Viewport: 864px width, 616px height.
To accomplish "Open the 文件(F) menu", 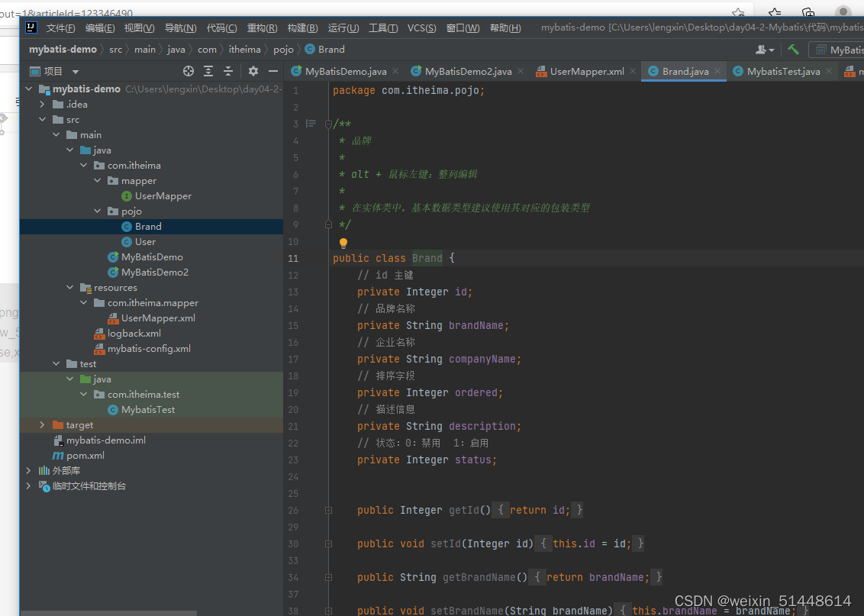I will point(60,28).
